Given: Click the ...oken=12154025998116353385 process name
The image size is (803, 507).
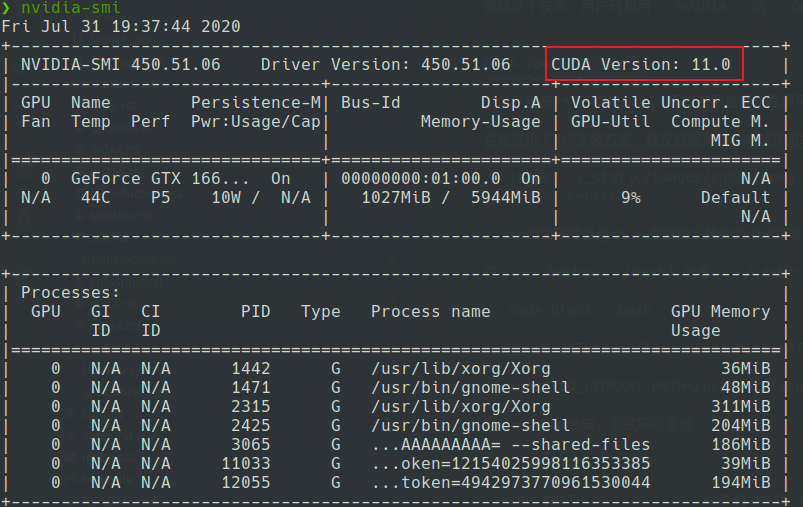Looking at the screenshot, I should coord(511,463).
